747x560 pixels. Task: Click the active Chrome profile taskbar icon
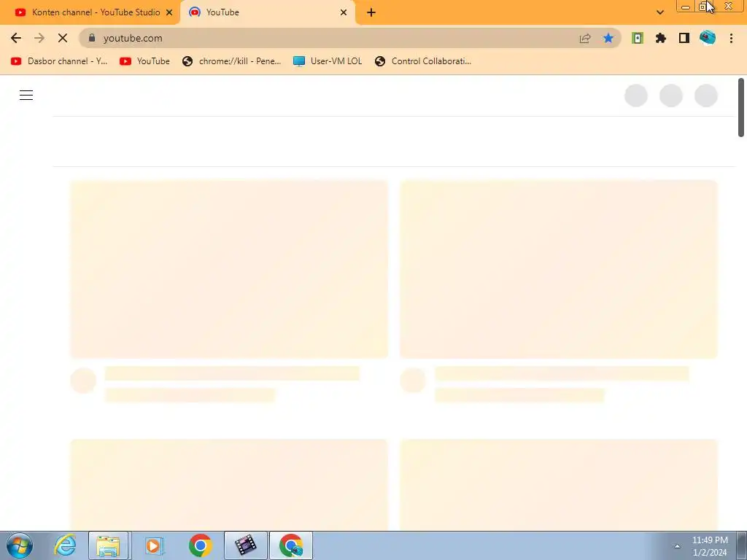point(291,545)
